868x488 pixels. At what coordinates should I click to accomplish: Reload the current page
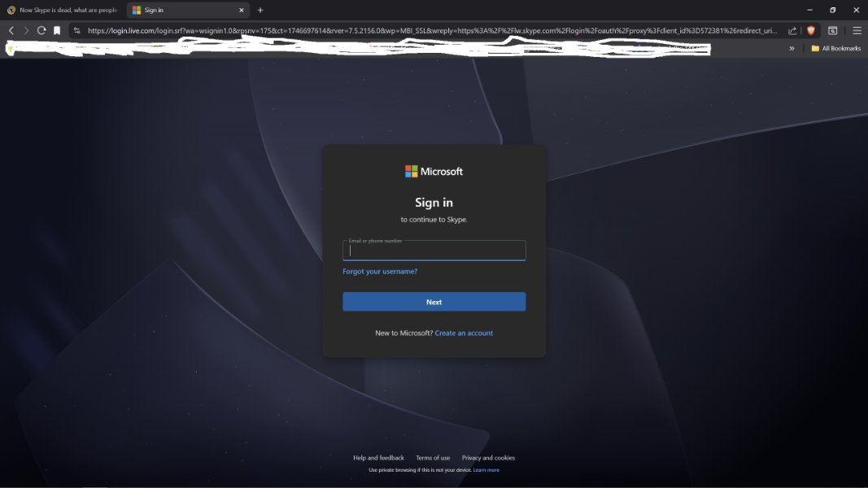tap(41, 30)
